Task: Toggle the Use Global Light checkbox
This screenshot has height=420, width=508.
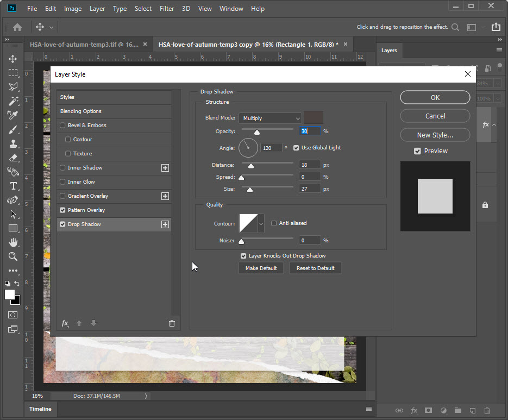Action: (296, 148)
